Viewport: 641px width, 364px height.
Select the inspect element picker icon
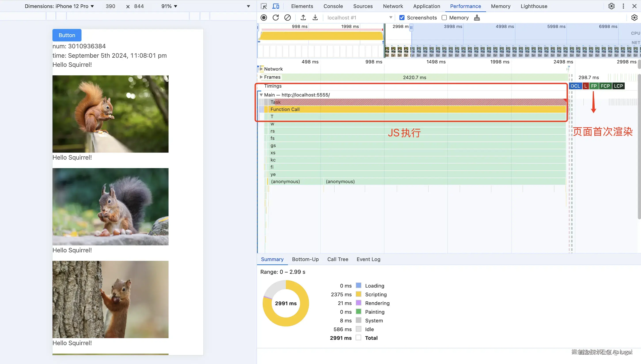tap(264, 6)
